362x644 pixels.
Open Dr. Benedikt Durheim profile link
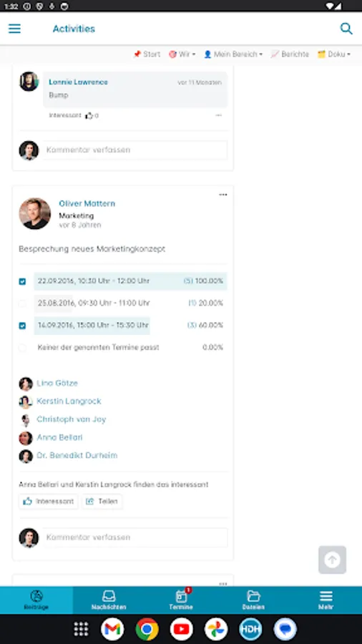pos(77,456)
